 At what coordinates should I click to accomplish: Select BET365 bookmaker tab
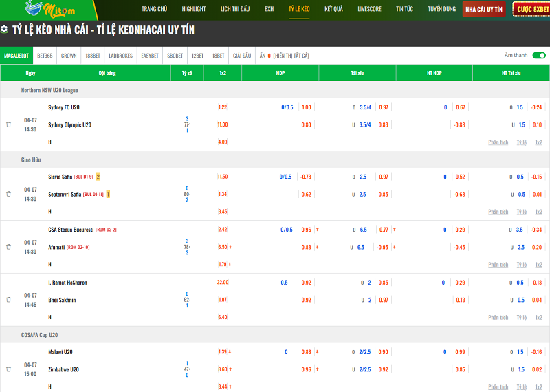[45, 56]
